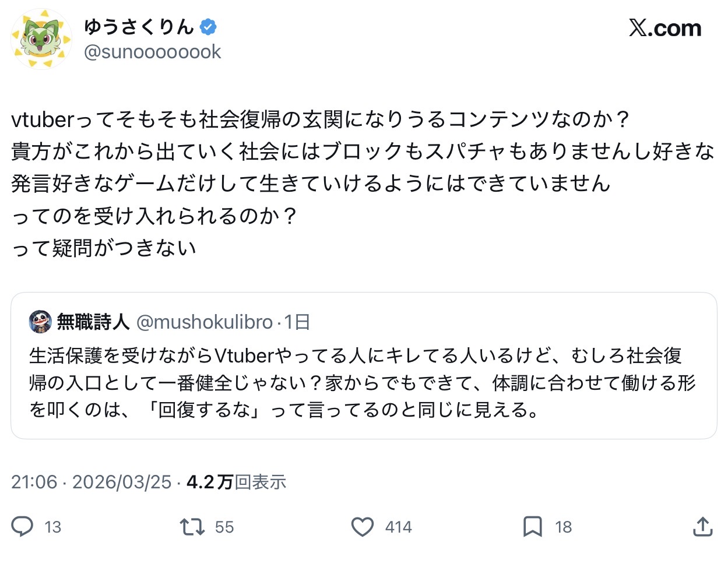Viewport: 728px width, 567px height.
Task: Click the 無職詩人 author name
Action: tap(93, 322)
